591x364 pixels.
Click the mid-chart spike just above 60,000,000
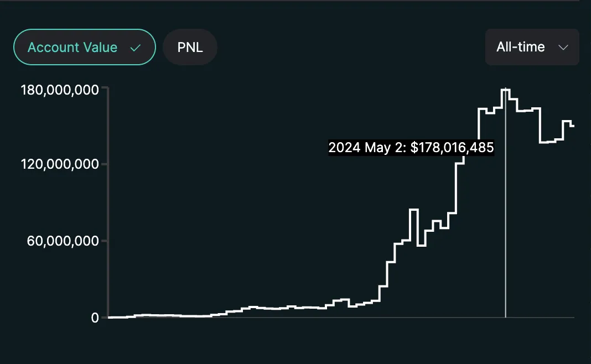[413, 210]
